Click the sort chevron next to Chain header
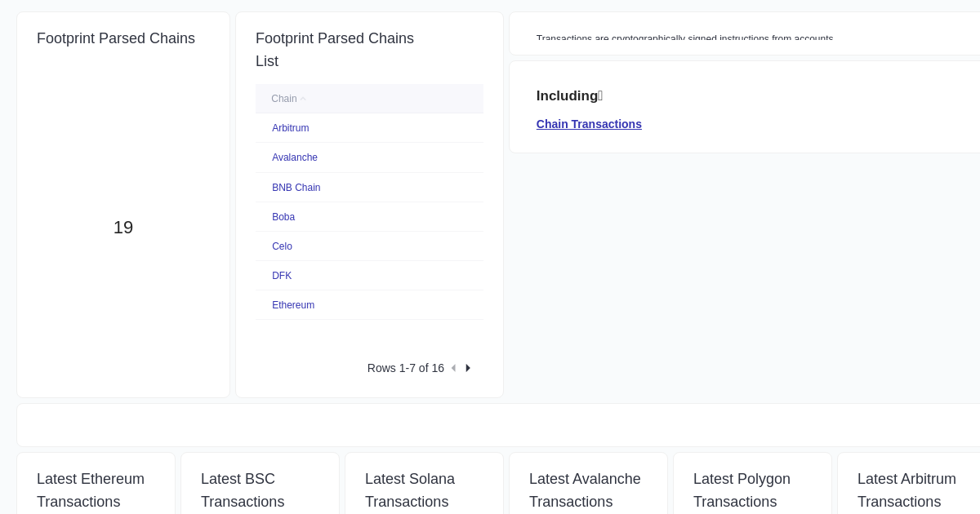The height and width of the screenshot is (514, 980). (x=302, y=98)
